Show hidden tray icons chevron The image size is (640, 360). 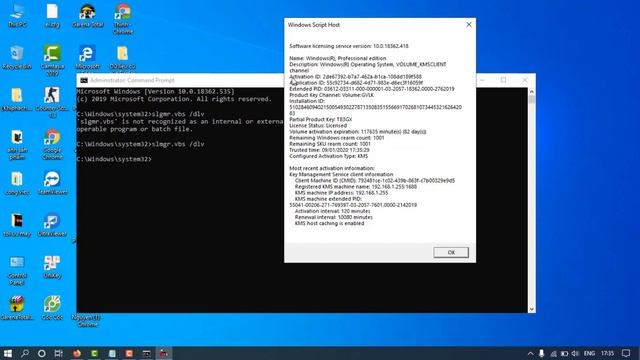click(530, 353)
